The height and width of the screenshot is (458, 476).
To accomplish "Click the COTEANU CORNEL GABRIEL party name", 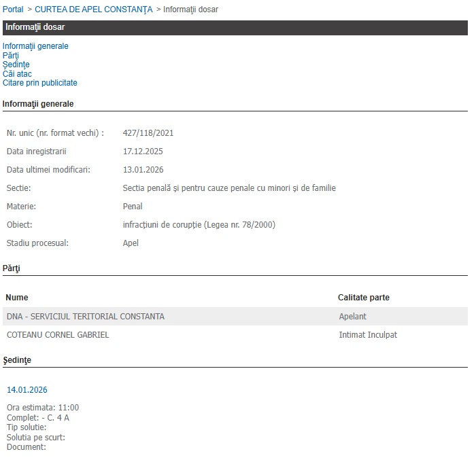I will [58, 335].
